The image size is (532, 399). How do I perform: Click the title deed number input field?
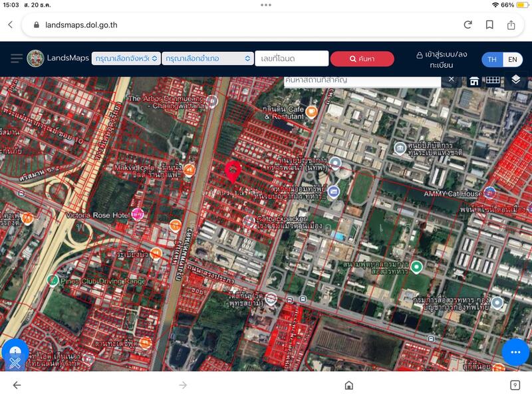291,59
